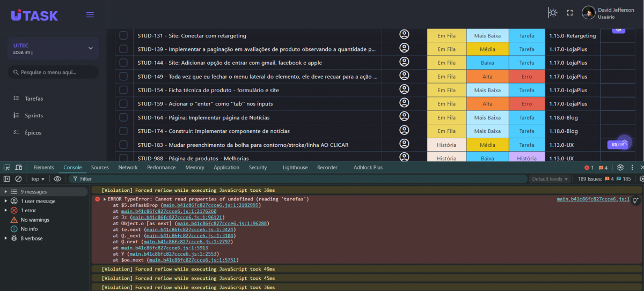Click the hamburger menu icon beside the UTASK logo
644x291 pixels.
[90, 14]
